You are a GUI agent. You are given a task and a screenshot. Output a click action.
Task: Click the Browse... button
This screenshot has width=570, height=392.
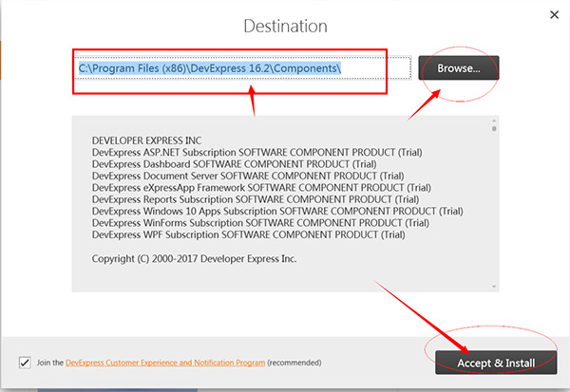(x=459, y=68)
